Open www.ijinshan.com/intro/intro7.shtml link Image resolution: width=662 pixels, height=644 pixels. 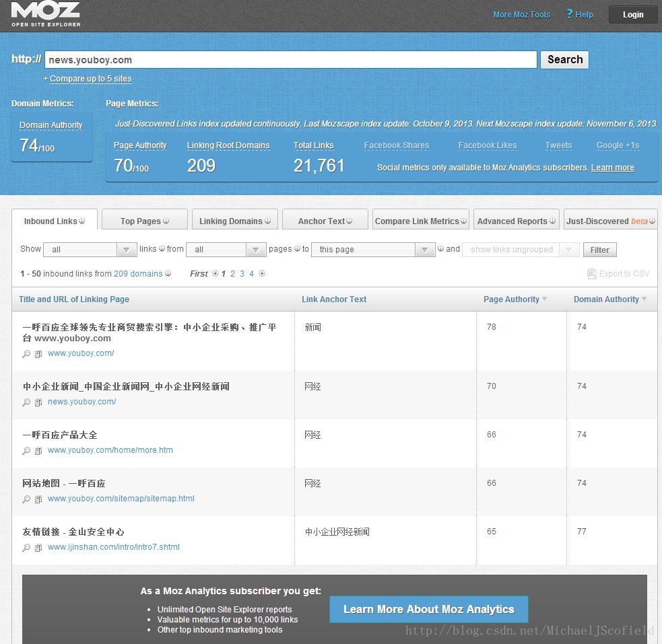point(114,547)
